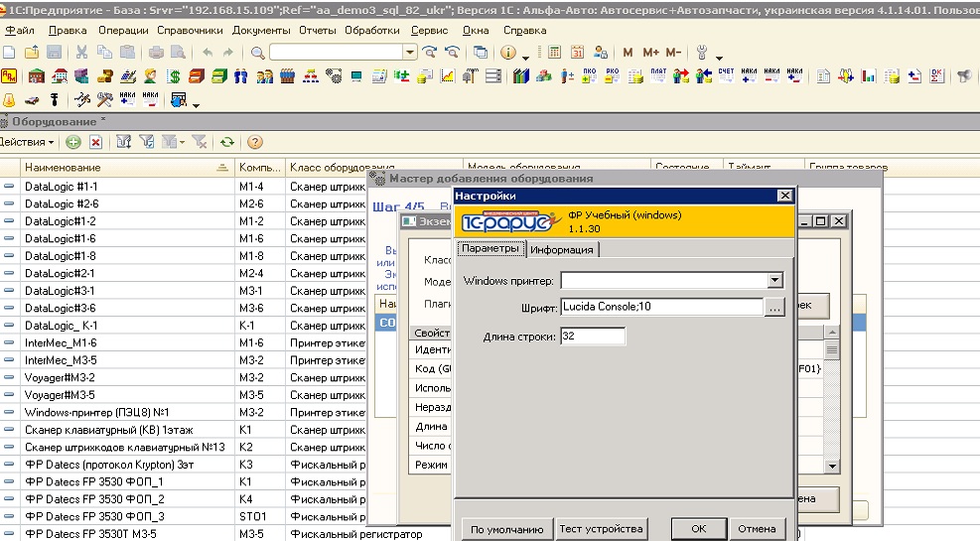Click the Длина строки input field

pos(593,337)
